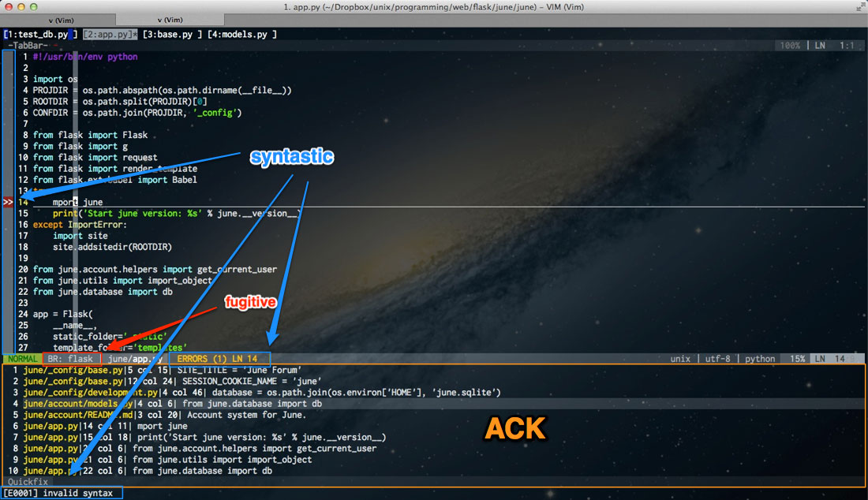Click the utf-8 encoding indicator
This screenshot has width=868, height=500.
(x=717, y=359)
